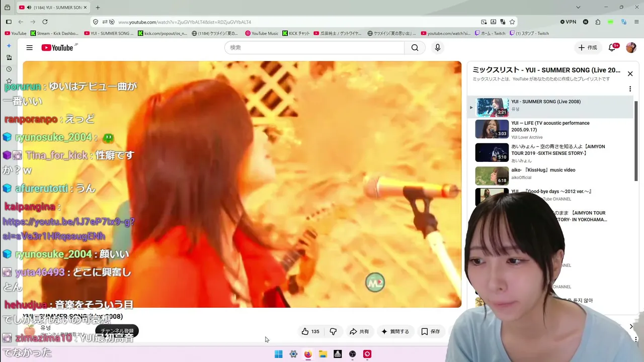Start voice search with the microphone icon
Screen dimensions: 644x362
coord(438,48)
